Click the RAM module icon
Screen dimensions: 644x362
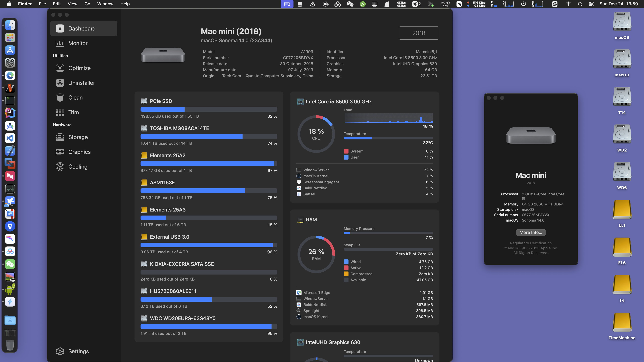300,220
